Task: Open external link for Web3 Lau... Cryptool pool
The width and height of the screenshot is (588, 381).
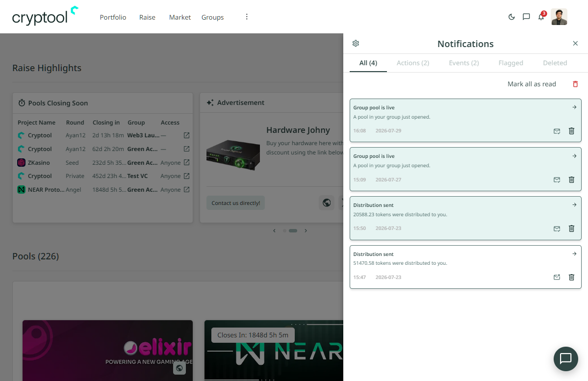Action: [186, 135]
